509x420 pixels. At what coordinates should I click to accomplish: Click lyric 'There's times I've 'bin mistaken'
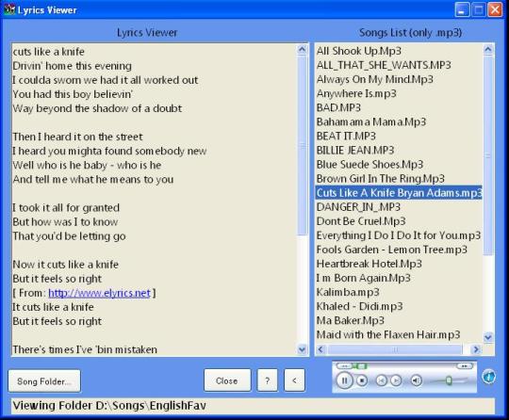click(85, 349)
